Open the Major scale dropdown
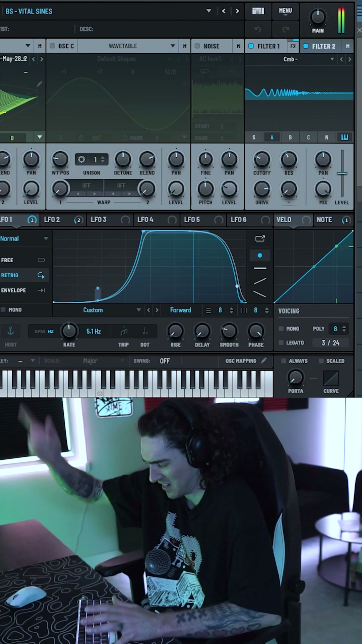The image size is (362, 644). [x=122, y=361]
